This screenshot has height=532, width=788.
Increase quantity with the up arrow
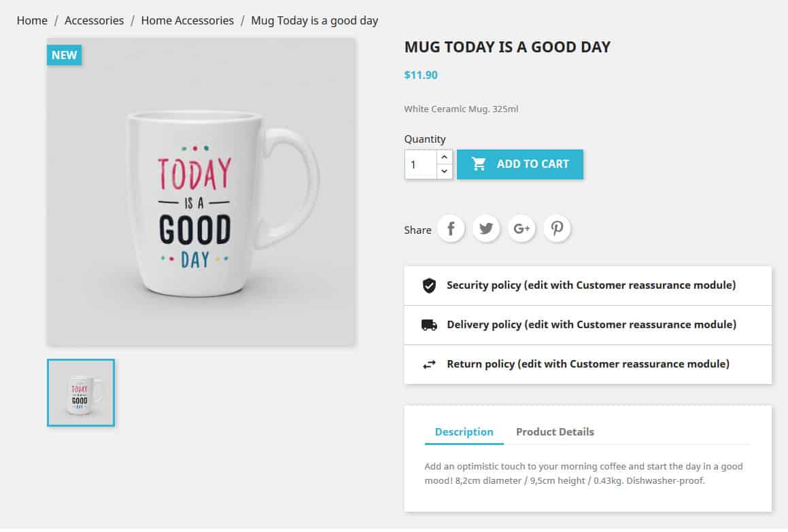(445, 157)
